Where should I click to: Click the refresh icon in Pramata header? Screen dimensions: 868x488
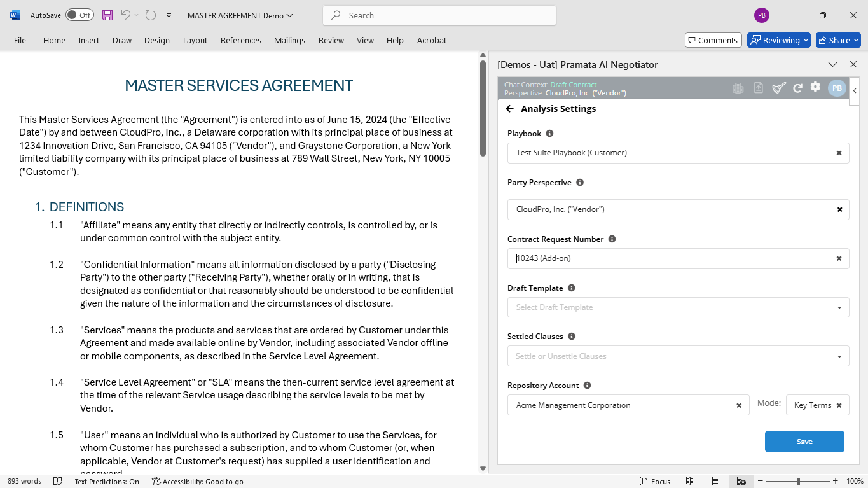[x=797, y=88]
